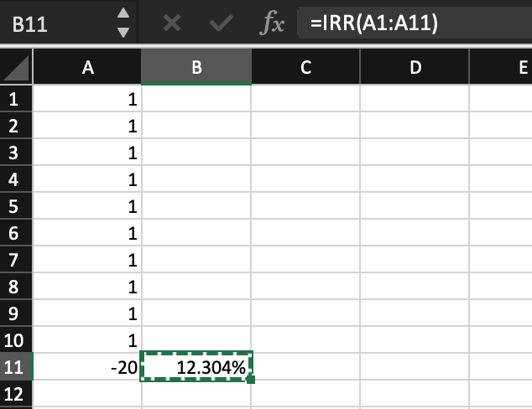Select column E header
Screen dimensions: 532x409
[x=501, y=67]
